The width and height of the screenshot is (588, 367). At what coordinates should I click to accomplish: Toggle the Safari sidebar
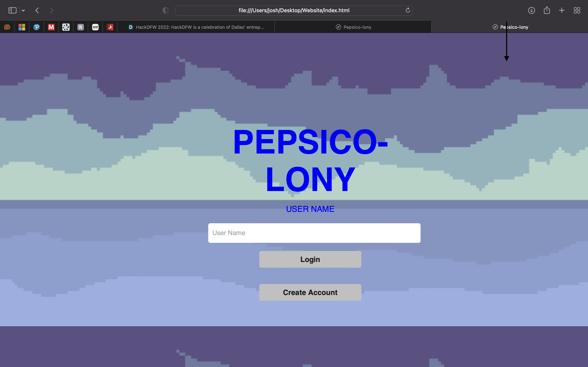(x=12, y=10)
